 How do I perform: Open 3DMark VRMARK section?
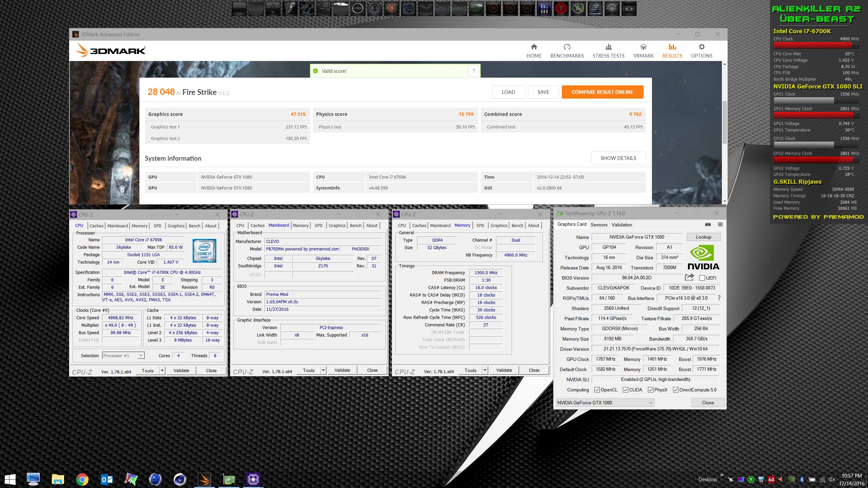tap(643, 51)
